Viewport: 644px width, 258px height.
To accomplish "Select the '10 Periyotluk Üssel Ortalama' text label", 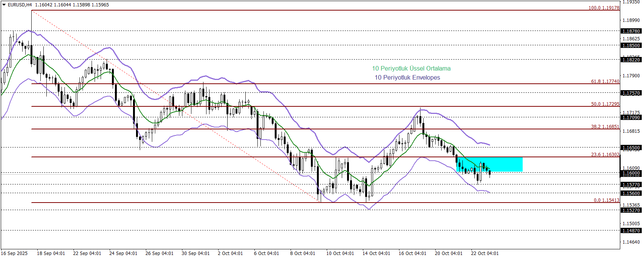I will click(x=411, y=68).
